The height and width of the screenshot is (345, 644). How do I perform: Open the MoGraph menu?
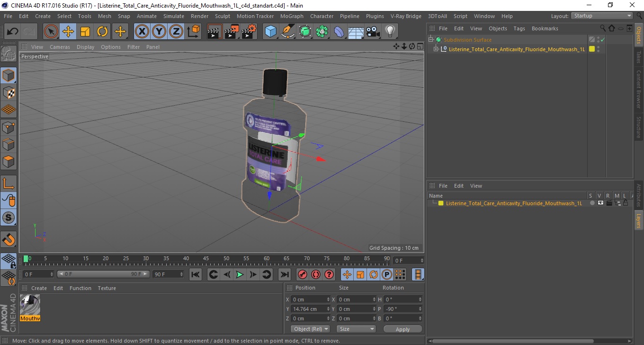tap(292, 16)
